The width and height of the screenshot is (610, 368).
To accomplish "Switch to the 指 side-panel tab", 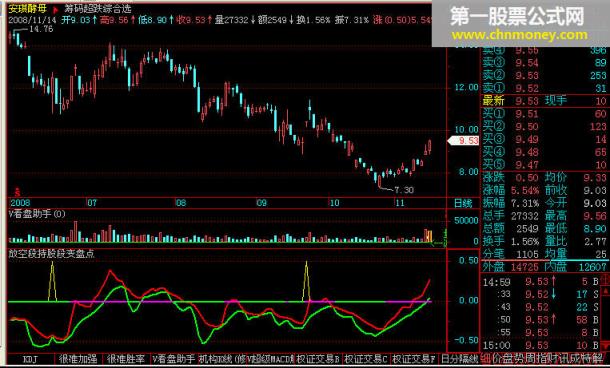I will pyautogui.click(x=543, y=359).
